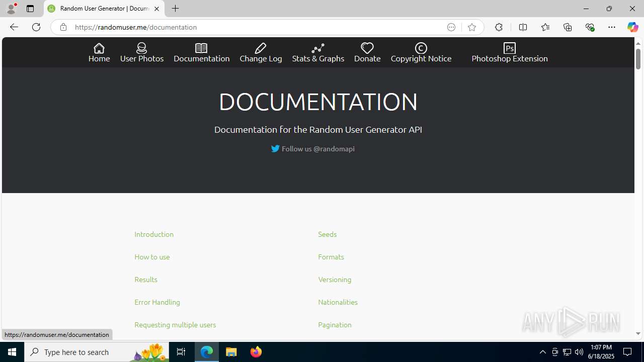644x362 pixels.
Task: Jump to Error Handling section
Action: 157,302
